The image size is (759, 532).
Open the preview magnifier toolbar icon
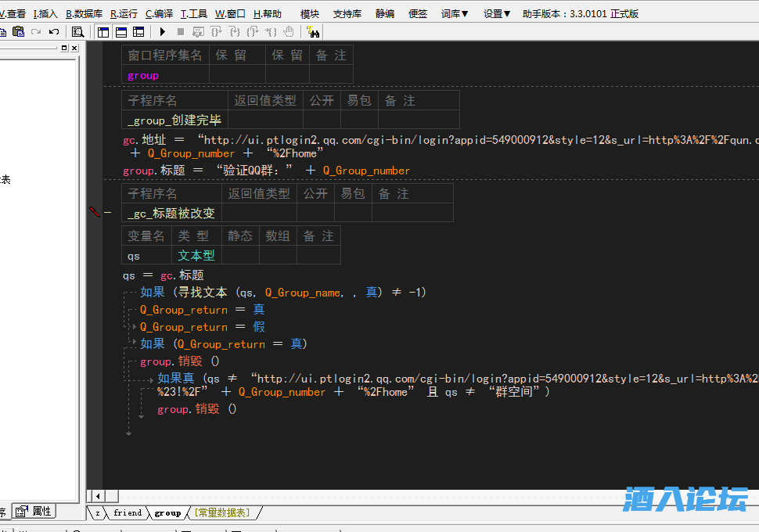78,32
